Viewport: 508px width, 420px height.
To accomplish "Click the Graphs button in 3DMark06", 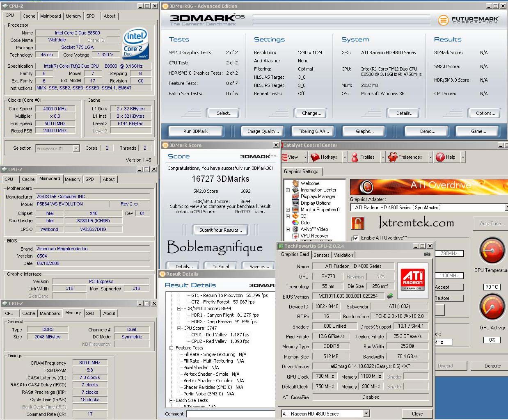I will (364, 131).
